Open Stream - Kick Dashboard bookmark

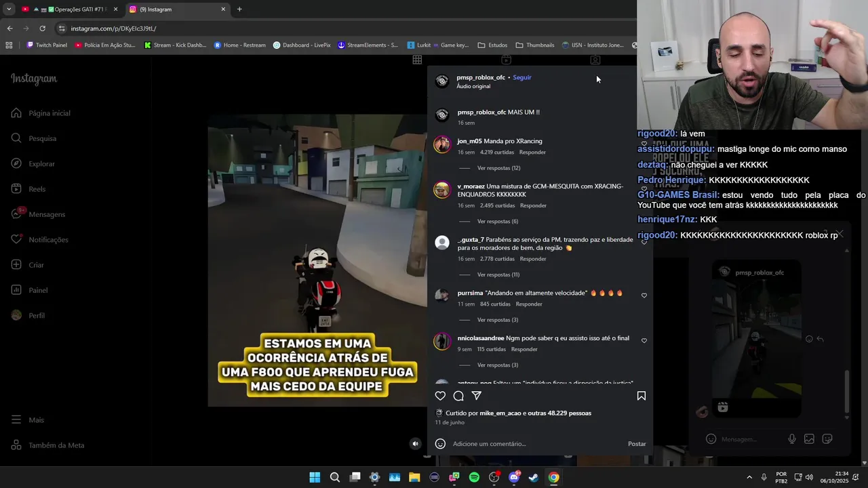point(175,45)
